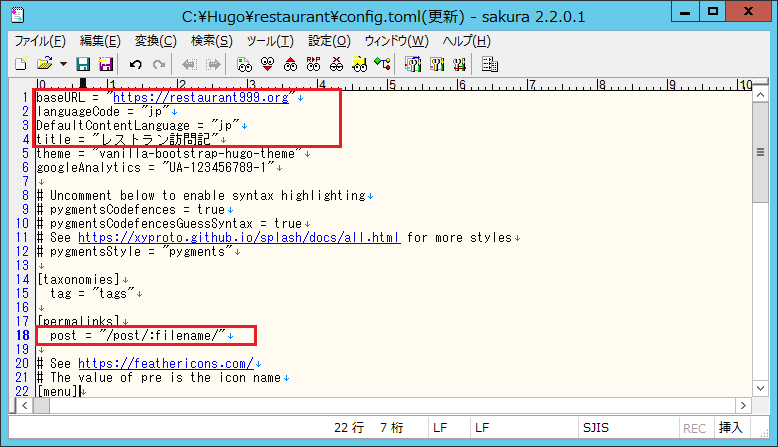Viewport: 778px width, 447px height.
Task: Click the jump forward right arrow icon
Action: pyautogui.click(x=213, y=64)
